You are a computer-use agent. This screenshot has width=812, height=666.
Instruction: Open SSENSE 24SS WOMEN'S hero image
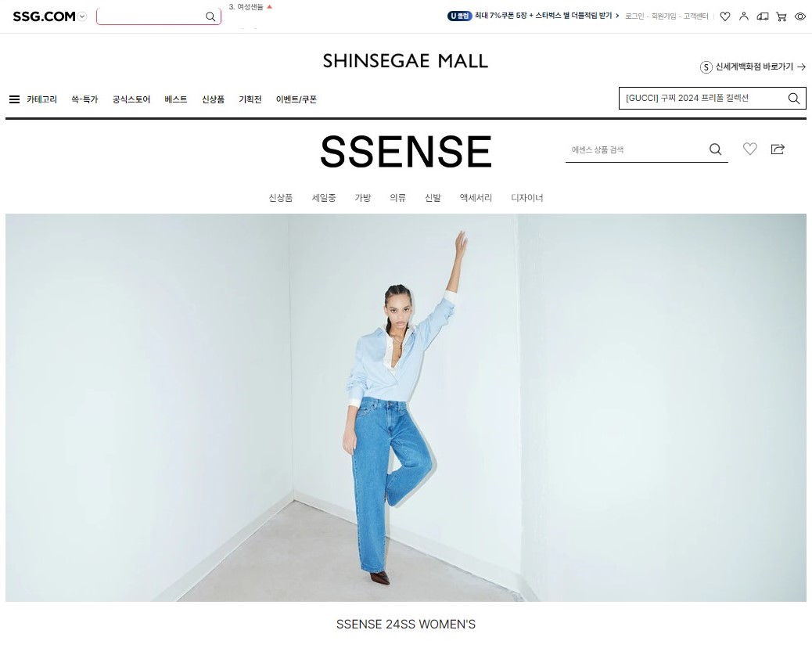(x=405, y=408)
